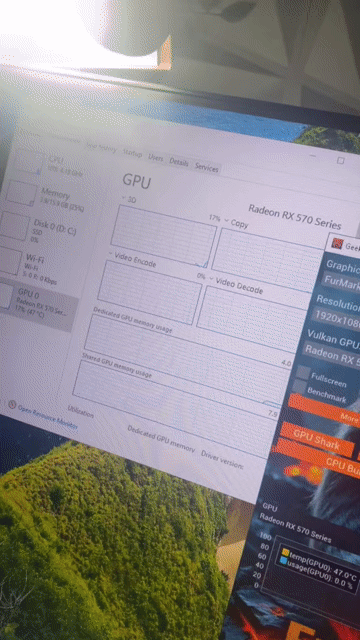The image size is (360, 640).
Task: Click the blue usage(GPU0) legend square
Action: coord(283,561)
